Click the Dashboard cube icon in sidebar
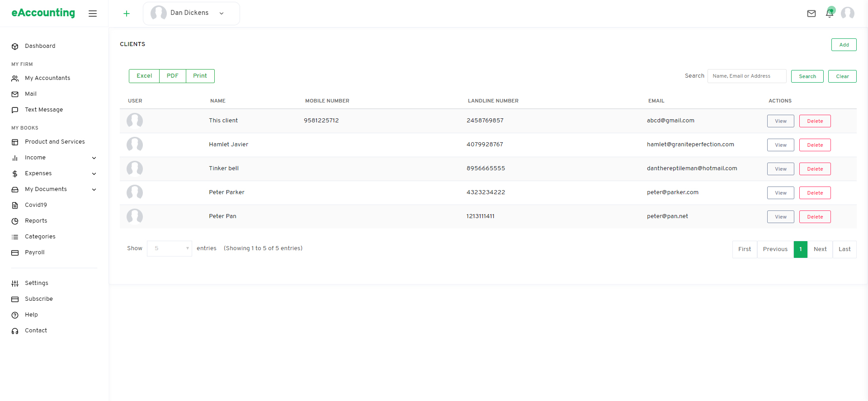 tap(15, 46)
